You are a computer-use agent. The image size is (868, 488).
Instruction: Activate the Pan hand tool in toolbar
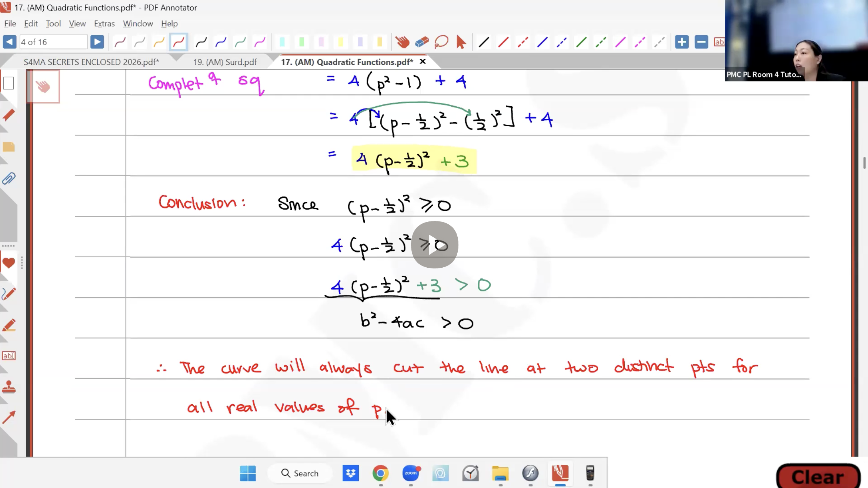402,42
